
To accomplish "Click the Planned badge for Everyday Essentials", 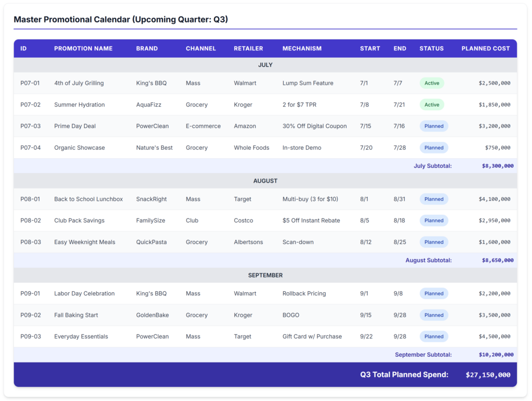I will click(434, 337).
